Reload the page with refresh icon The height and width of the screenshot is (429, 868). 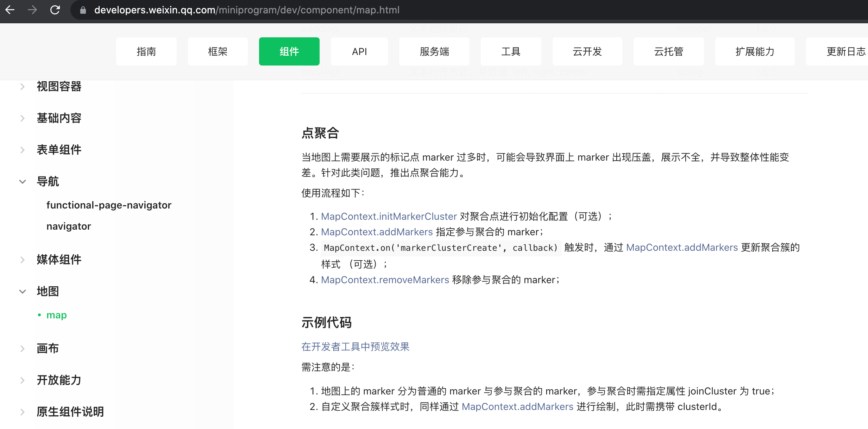55,10
